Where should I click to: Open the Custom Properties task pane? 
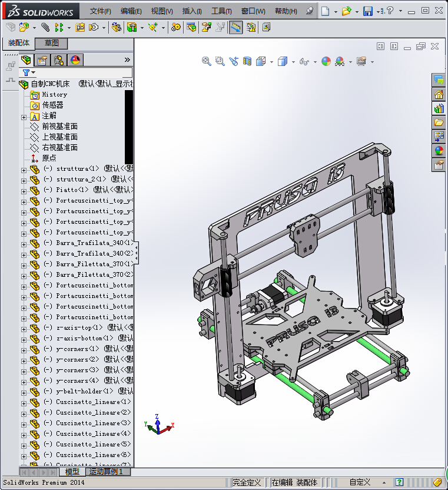439,165
